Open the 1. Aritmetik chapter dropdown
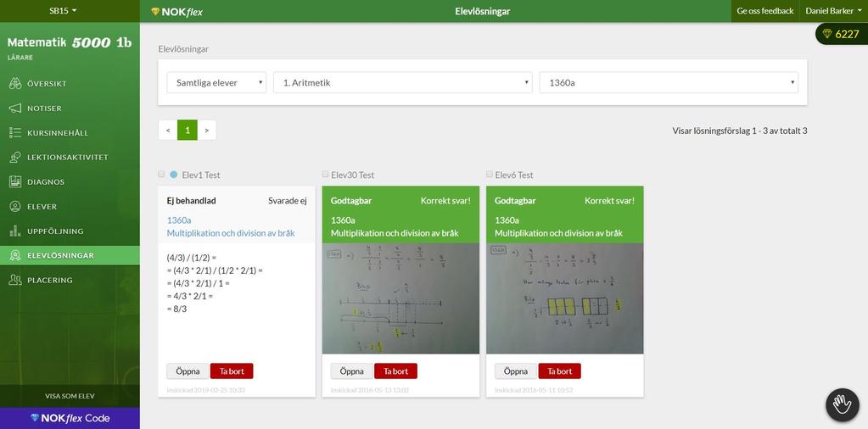This screenshot has width=868, height=429. pos(402,82)
